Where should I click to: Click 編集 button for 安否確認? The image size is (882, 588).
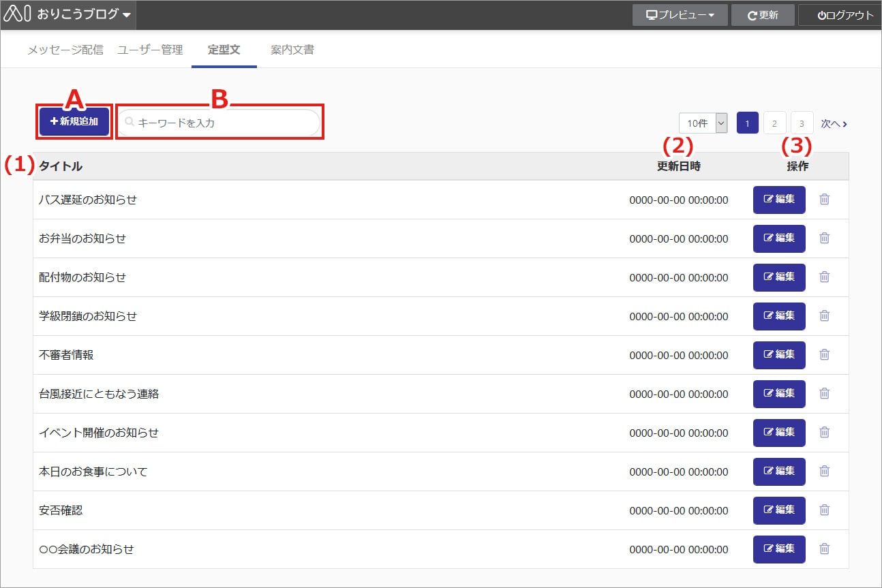coord(779,510)
